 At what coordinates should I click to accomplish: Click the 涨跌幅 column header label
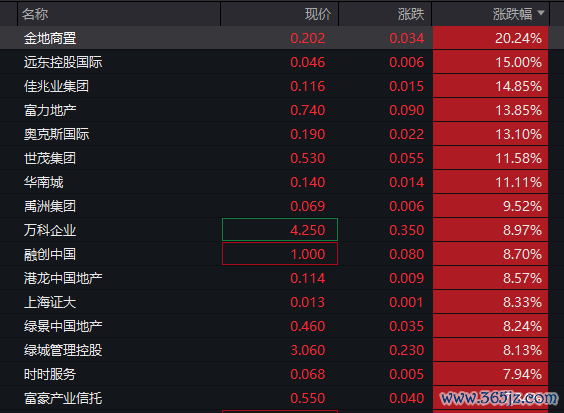[512, 14]
